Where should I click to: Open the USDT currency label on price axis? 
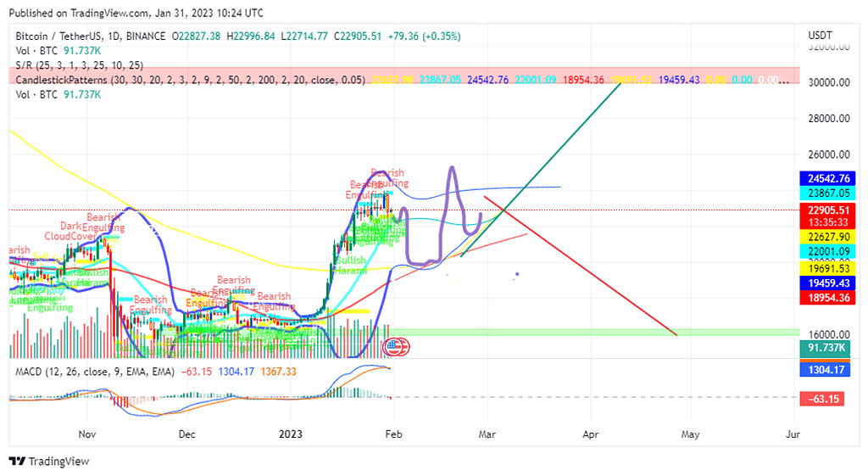coord(821,36)
